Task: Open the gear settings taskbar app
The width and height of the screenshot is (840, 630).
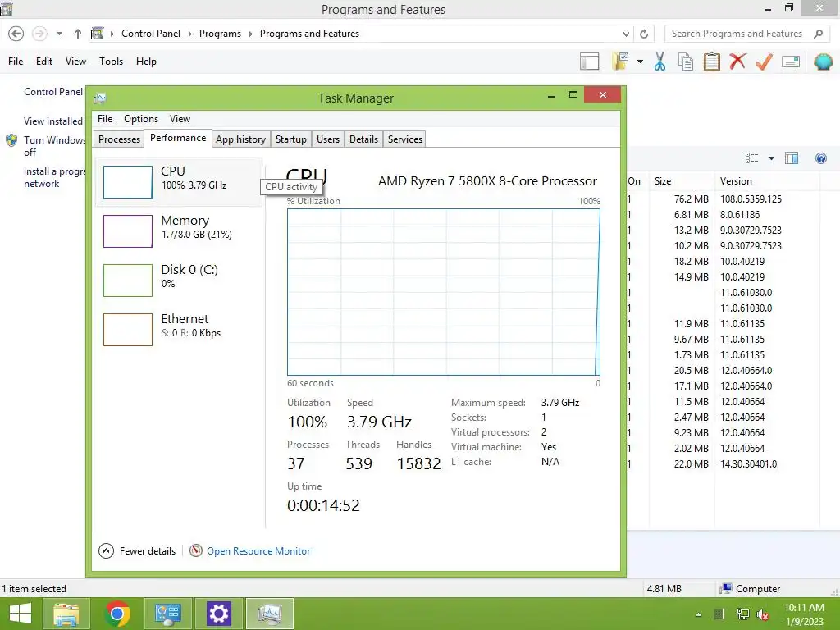Action: pyautogui.click(x=218, y=614)
